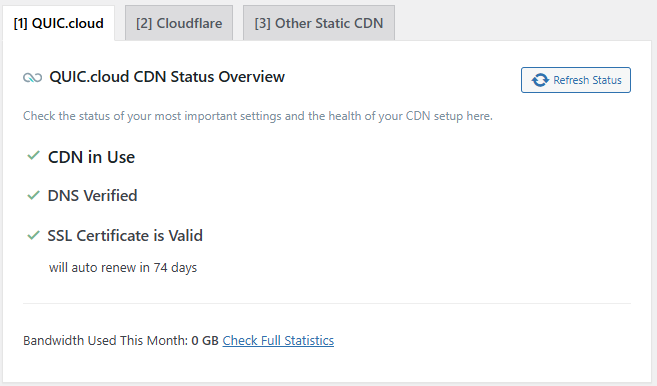Click the DNS Verified status text
The width and height of the screenshot is (657, 386).
pos(93,196)
